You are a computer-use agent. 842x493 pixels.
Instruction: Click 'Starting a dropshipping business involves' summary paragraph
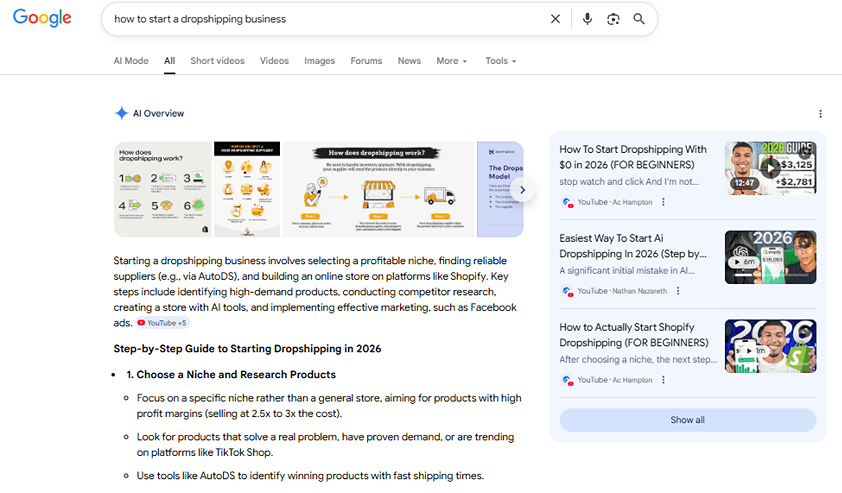pyautogui.click(x=315, y=292)
